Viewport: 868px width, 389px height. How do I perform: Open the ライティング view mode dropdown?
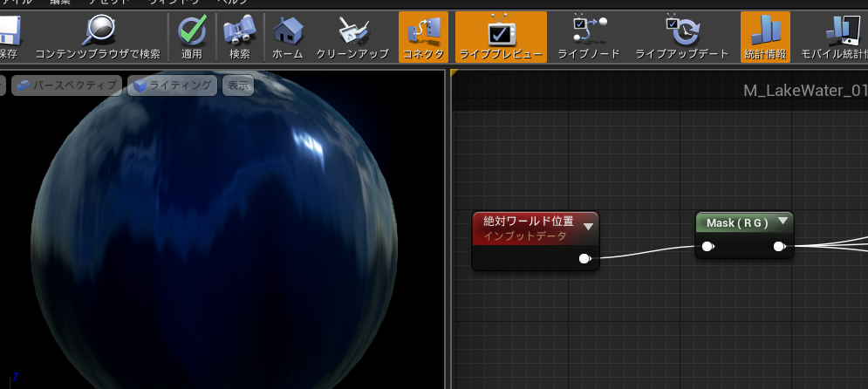172,85
